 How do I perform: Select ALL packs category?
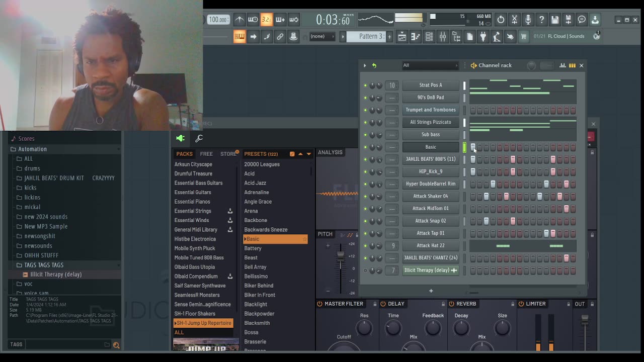(179, 332)
